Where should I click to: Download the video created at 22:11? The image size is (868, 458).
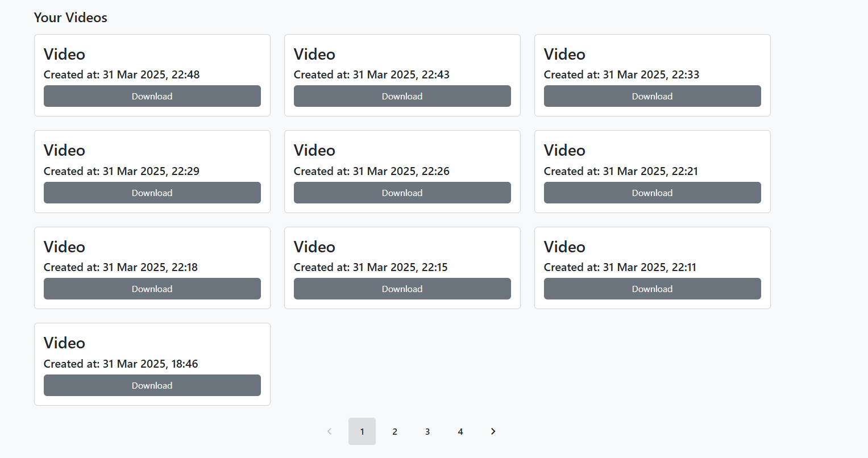pos(652,289)
